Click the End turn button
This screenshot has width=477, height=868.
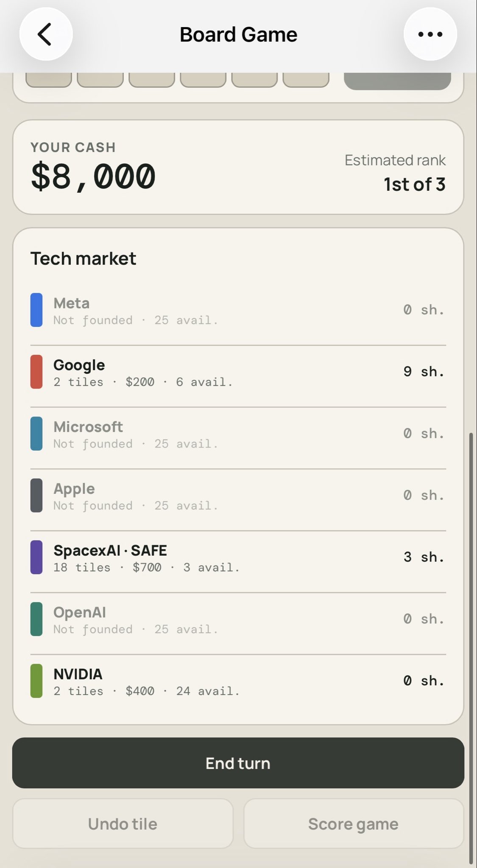click(x=238, y=763)
